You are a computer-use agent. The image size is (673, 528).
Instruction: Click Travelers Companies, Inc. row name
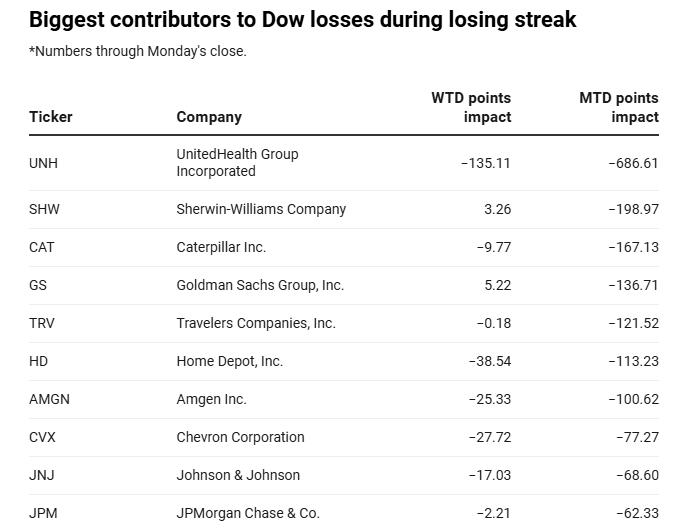pyautogui.click(x=256, y=323)
